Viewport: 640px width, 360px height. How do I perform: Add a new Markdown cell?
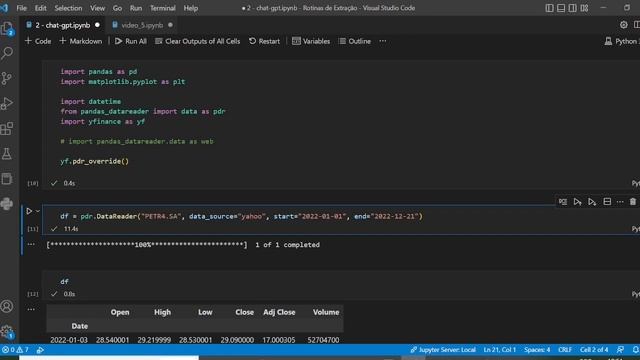(81, 41)
